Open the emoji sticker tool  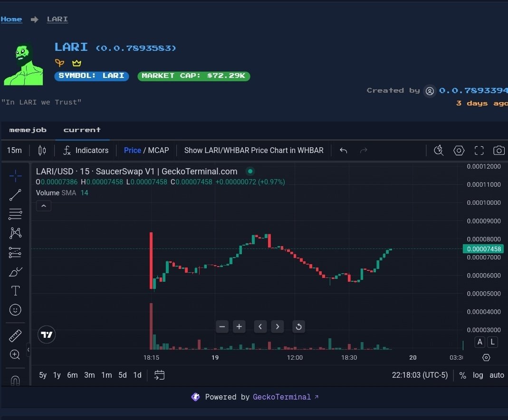pos(15,310)
